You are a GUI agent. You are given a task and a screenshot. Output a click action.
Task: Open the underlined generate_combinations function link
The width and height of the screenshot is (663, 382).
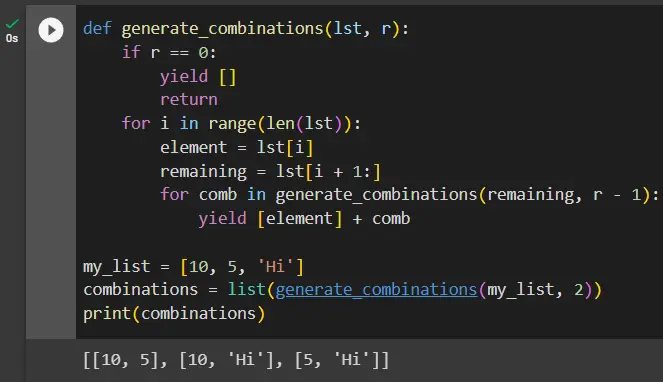click(x=376, y=290)
